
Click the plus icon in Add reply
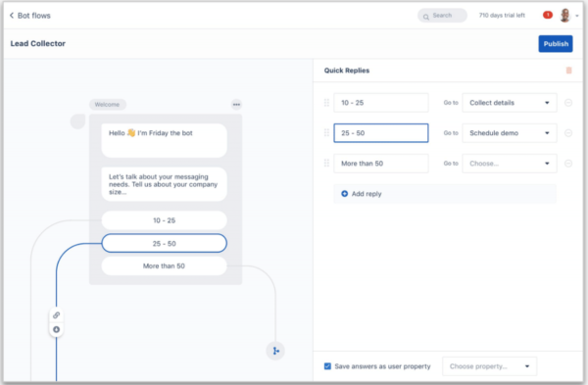[344, 193]
